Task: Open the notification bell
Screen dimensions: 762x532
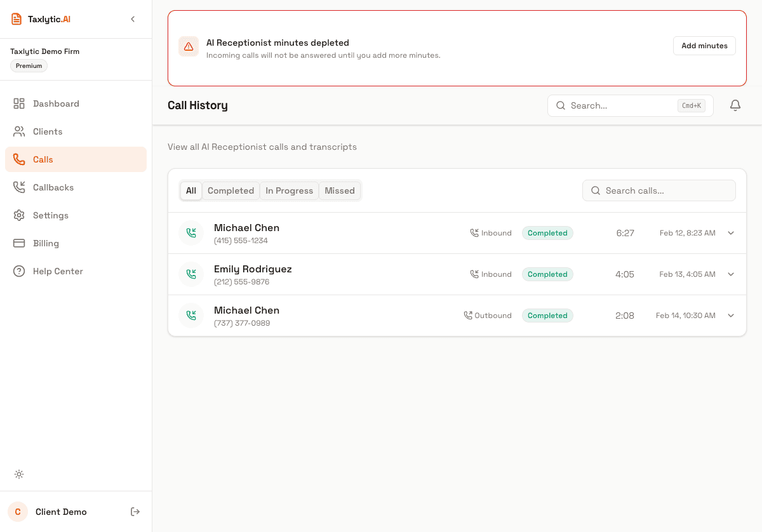Action: (x=735, y=105)
